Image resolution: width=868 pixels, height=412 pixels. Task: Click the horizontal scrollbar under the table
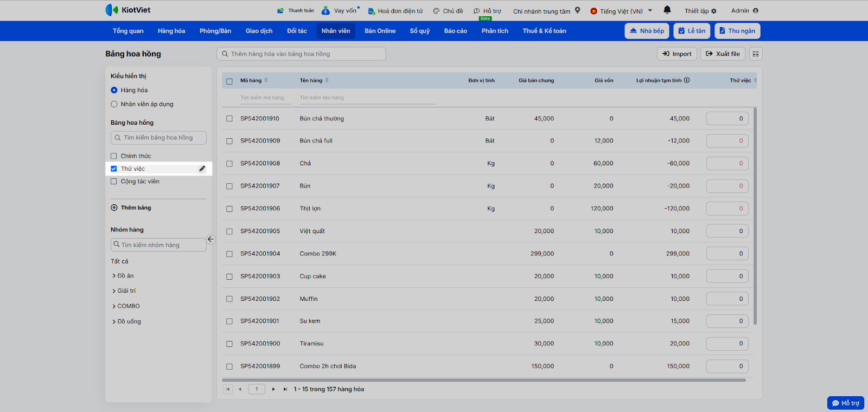pyautogui.click(x=483, y=380)
